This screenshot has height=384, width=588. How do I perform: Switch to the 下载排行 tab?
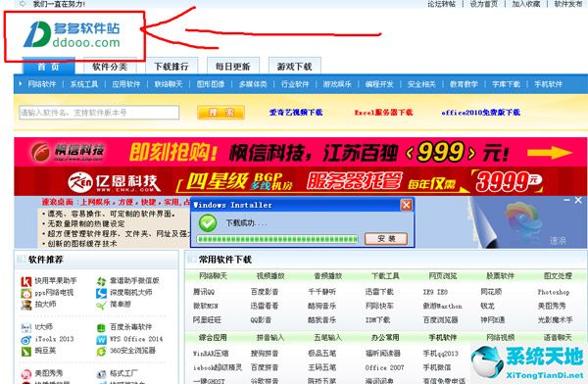pyautogui.click(x=171, y=67)
